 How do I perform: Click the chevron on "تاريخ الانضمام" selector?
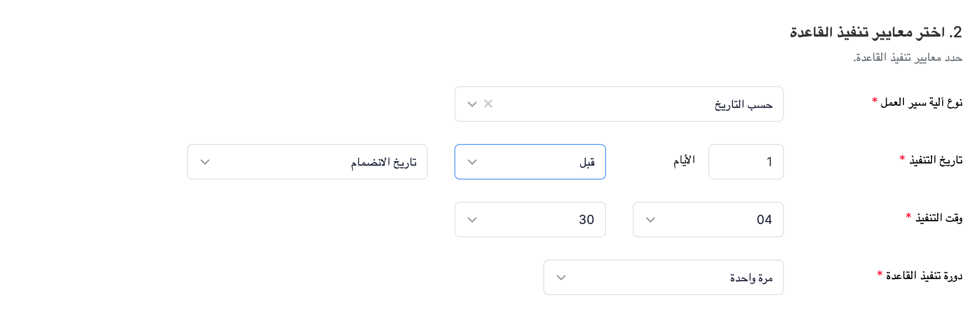pos(205,161)
